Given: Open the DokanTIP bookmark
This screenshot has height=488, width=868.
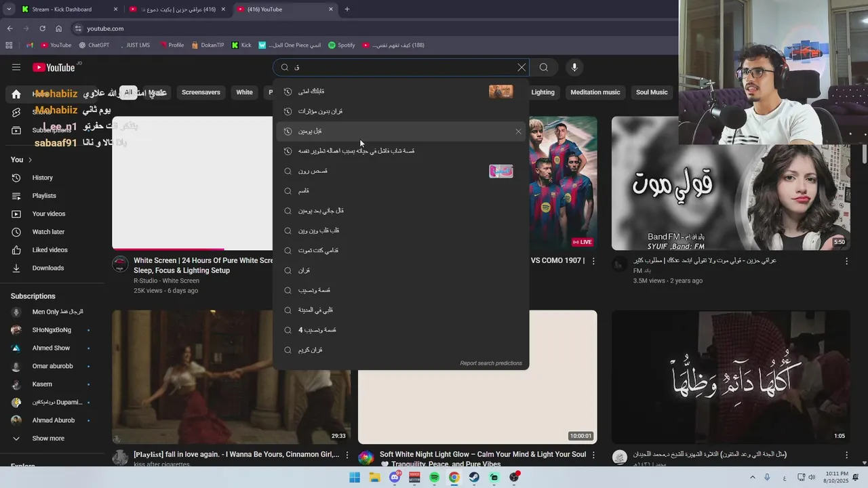Looking at the screenshot, I should point(208,45).
